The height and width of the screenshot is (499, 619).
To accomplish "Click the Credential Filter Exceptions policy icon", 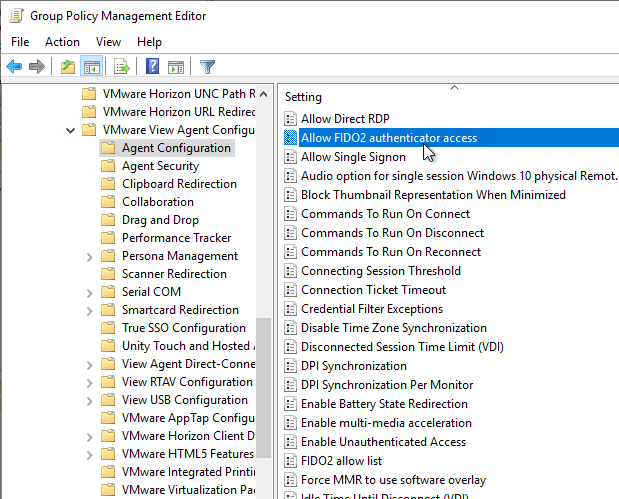I will (291, 309).
